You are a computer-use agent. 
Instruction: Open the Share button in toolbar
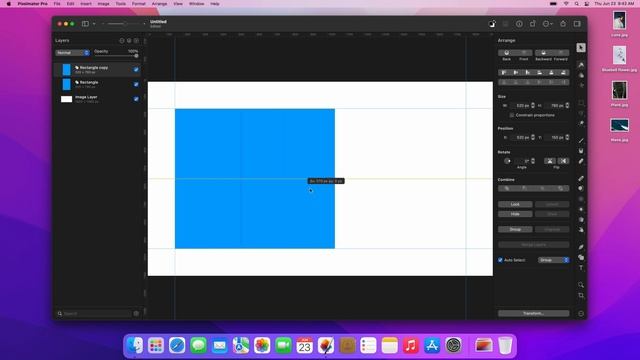pos(563,24)
